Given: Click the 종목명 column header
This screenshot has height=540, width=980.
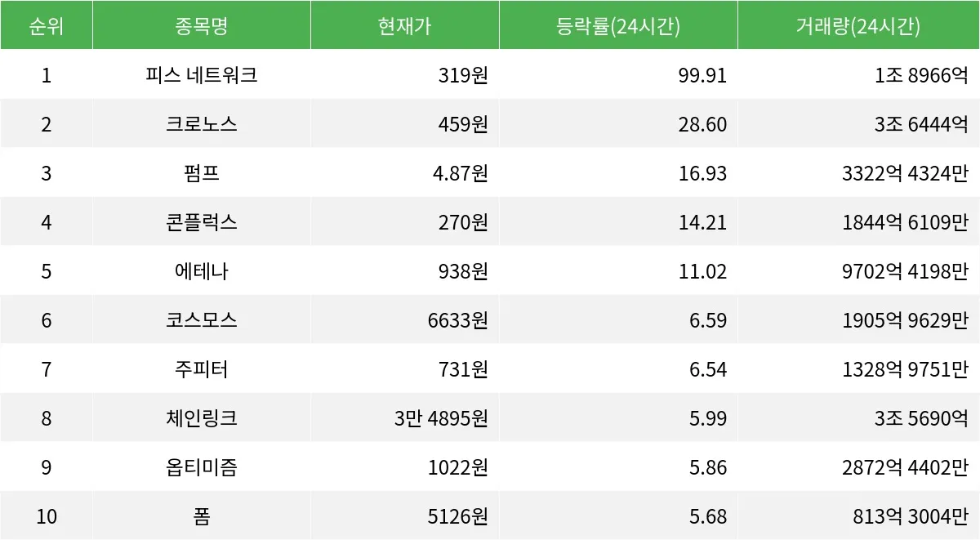Looking at the screenshot, I should pyautogui.click(x=201, y=26).
